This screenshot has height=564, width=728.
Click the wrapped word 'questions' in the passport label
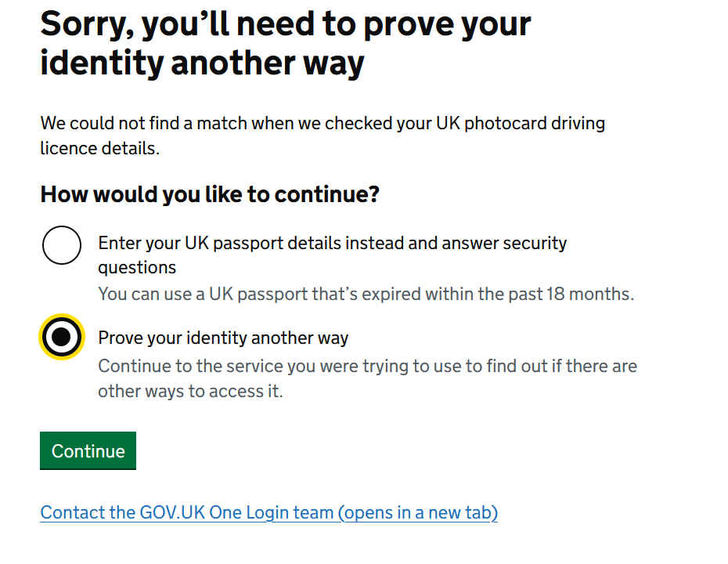(137, 268)
